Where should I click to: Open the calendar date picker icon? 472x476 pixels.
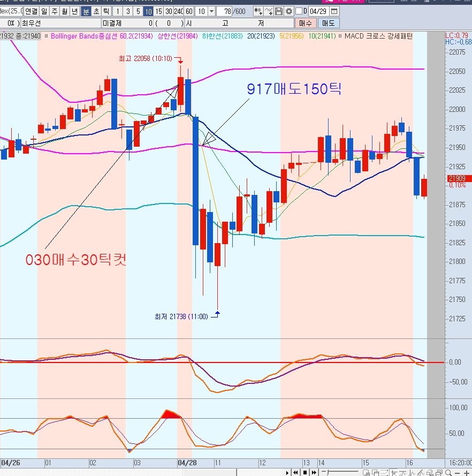pos(334,11)
